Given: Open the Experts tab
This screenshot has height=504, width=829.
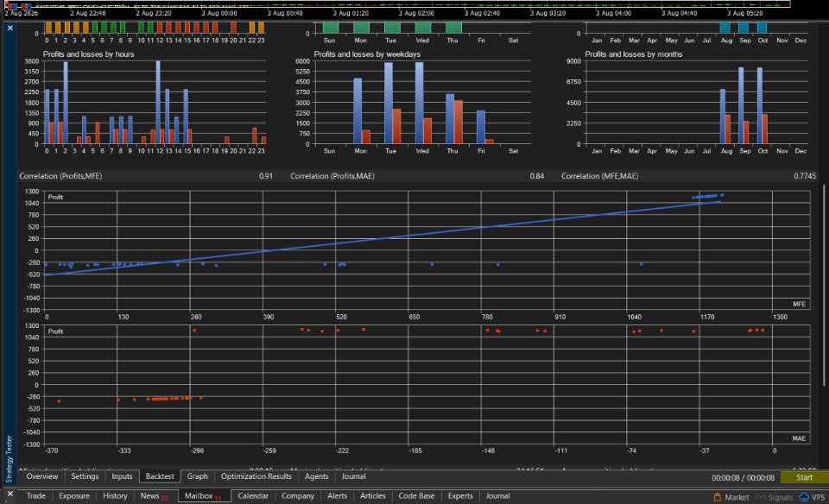Looking at the screenshot, I should click(460, 496).
